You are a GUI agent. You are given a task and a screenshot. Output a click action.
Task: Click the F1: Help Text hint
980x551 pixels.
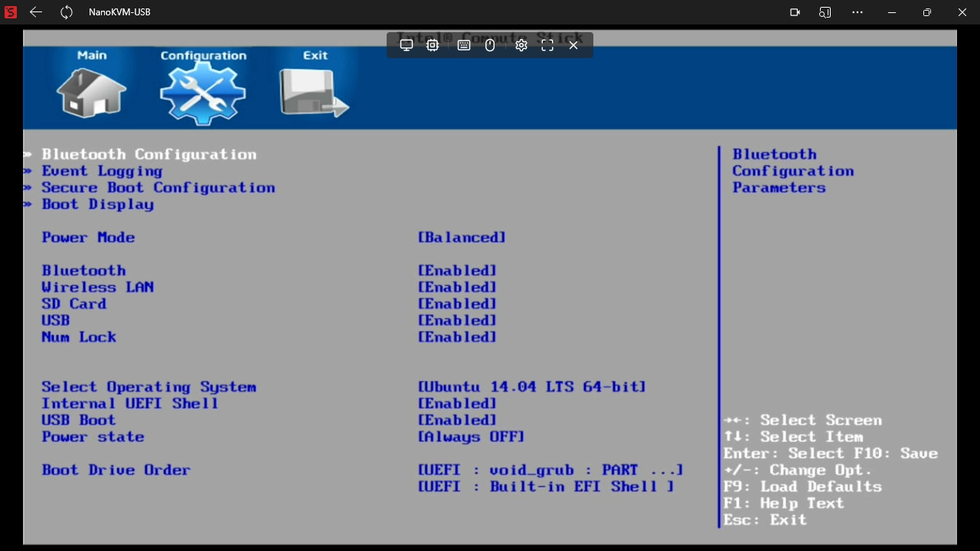tap(784, 504)
